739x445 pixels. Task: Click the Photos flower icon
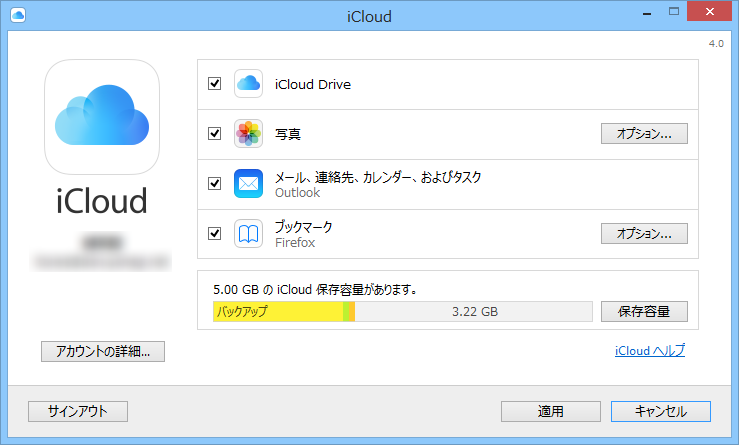[x=248, y=134]
